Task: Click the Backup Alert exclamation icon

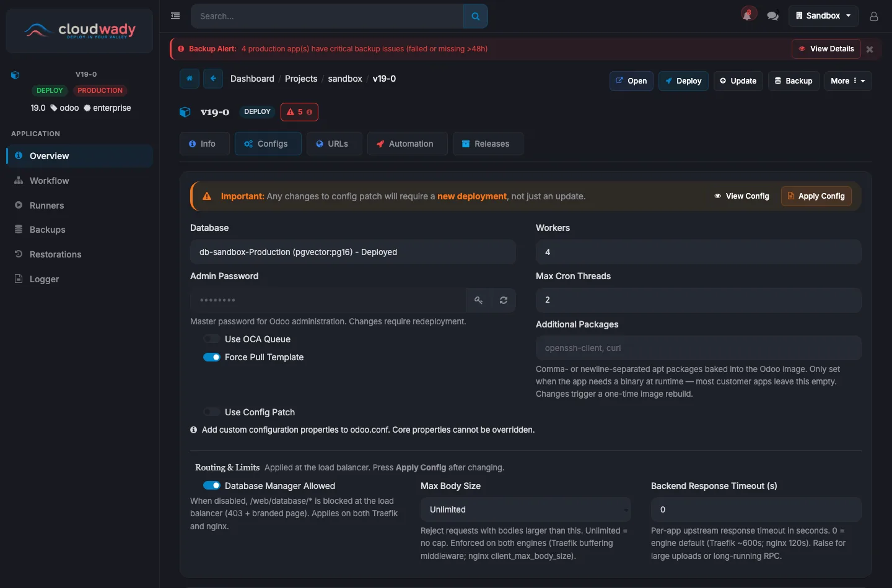Action: pos(181,49)
